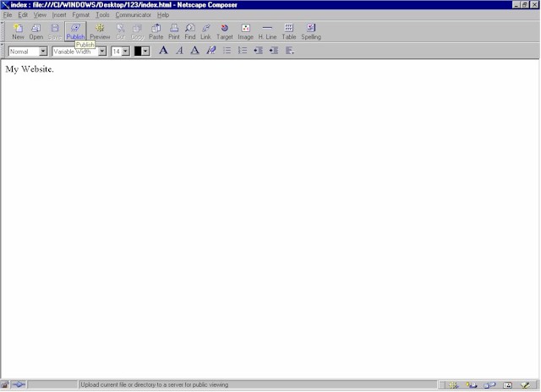Insert a picture using the Image icon
541x392 pixels.
pos(246,32)
